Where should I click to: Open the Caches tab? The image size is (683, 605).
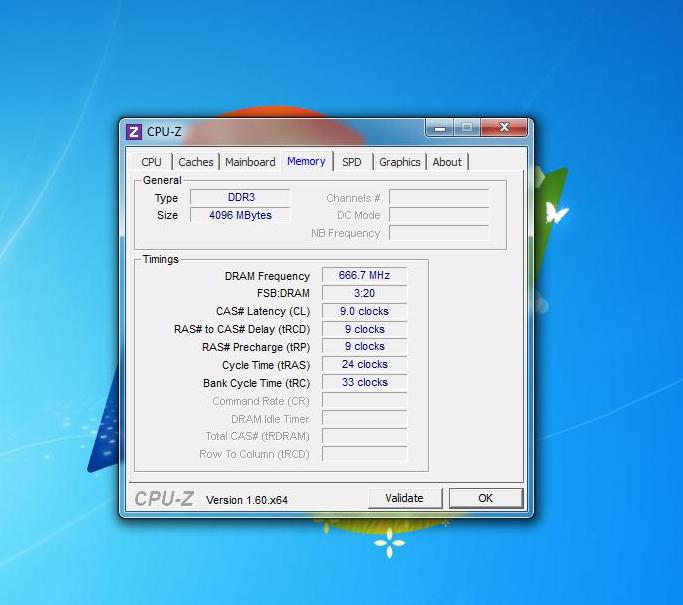(196, 162)
